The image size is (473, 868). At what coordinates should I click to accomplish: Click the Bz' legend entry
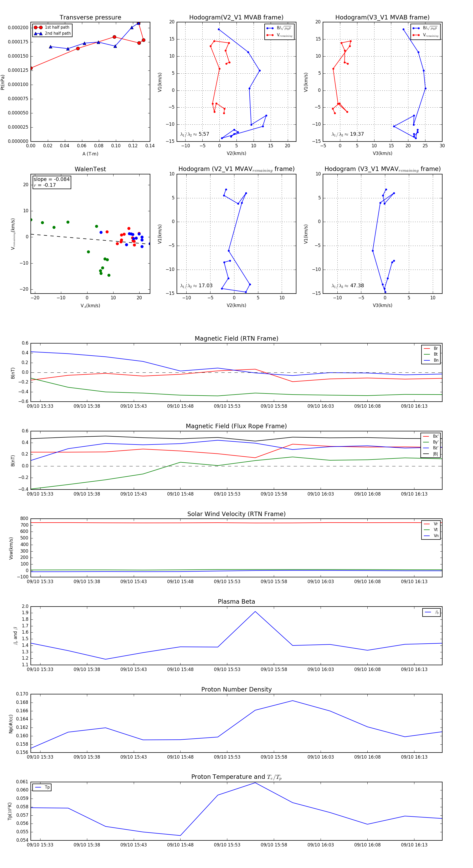coord(431,448)
